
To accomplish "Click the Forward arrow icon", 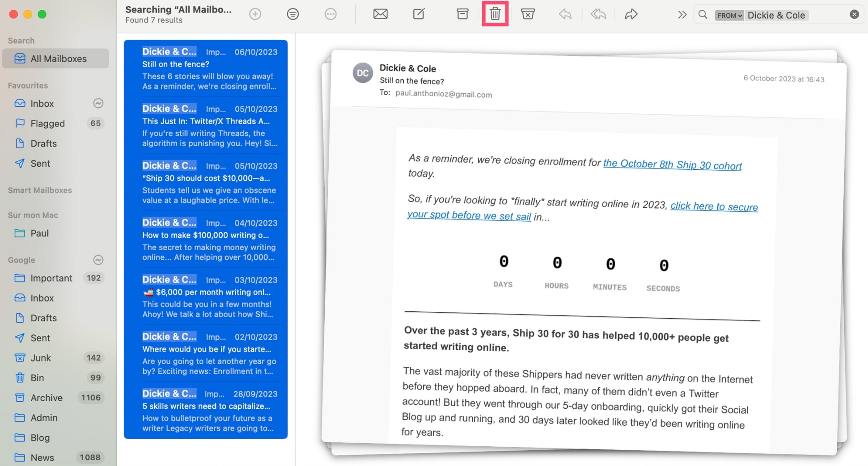I will [631, 14].
